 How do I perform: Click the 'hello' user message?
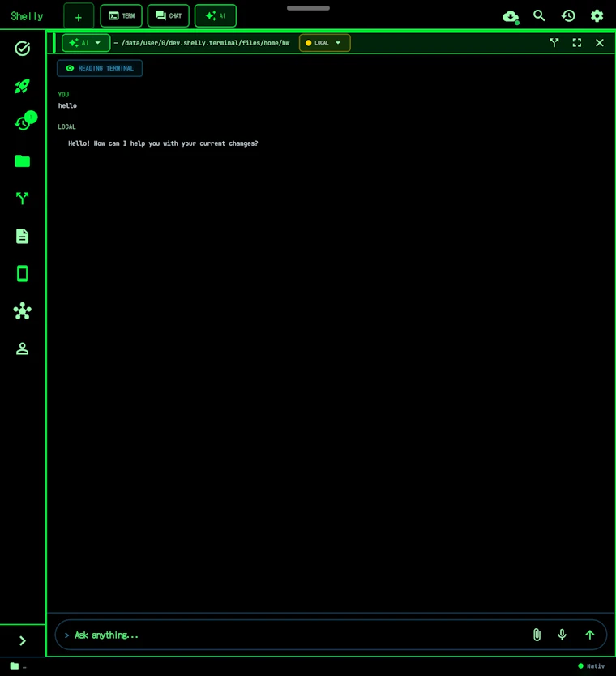(x=67, y=105)
